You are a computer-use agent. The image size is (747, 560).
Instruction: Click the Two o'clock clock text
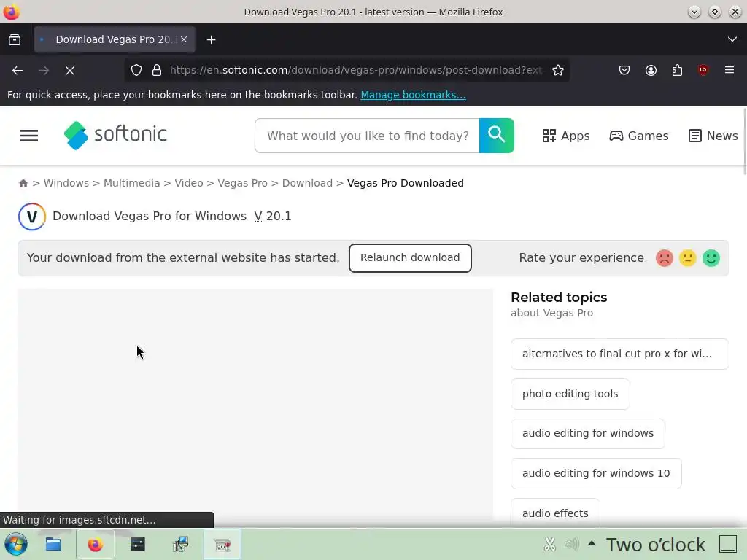[x=656, y=544]
